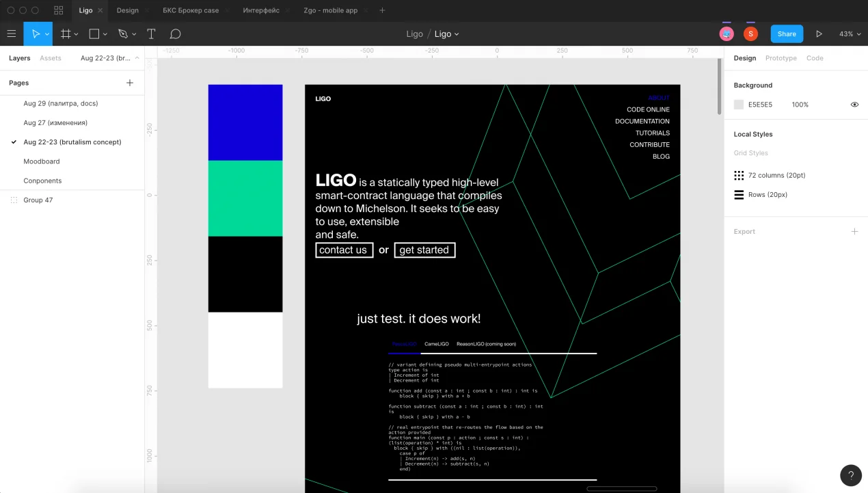Click the background hex value E5E5E5
This screenshot has height=493, width=868.
760,105
